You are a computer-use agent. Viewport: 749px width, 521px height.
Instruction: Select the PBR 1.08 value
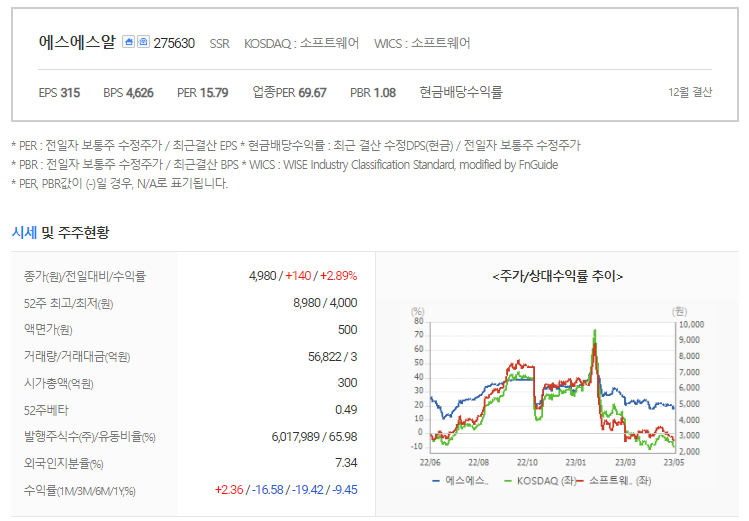373,93
